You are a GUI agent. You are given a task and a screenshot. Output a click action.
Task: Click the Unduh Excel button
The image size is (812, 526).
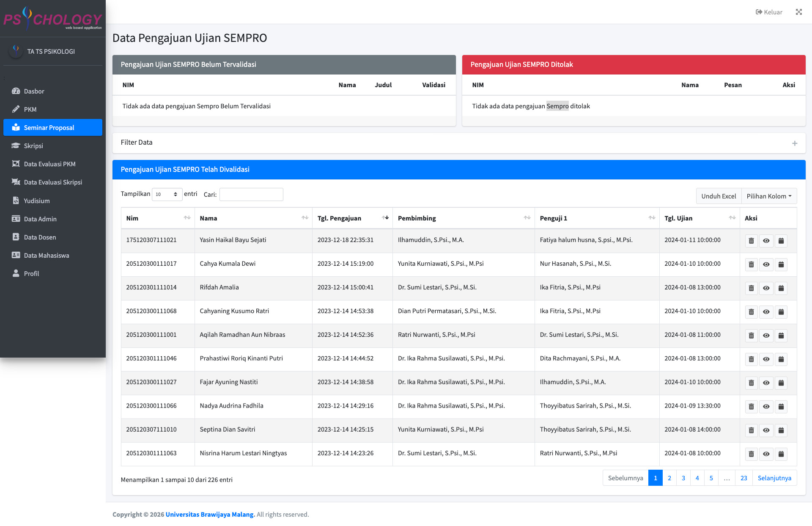[718, 196]
